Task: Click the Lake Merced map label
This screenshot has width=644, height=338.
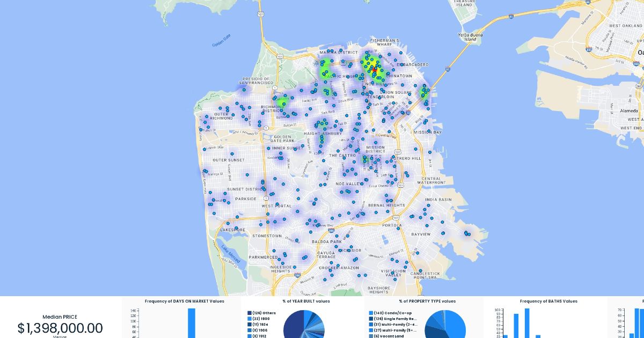Action: [x=230, y=254]
